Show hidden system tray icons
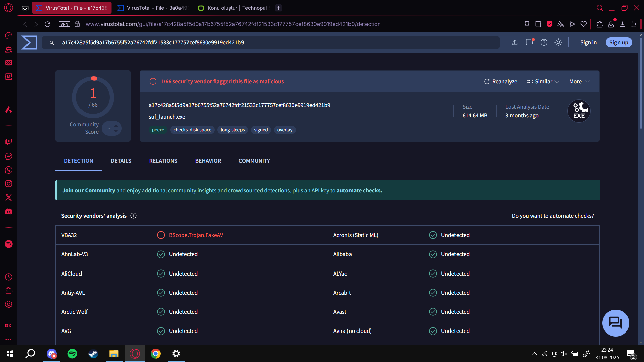Image resolution: width=644 pixels, height=362 pixels. (x=534, y=354)
